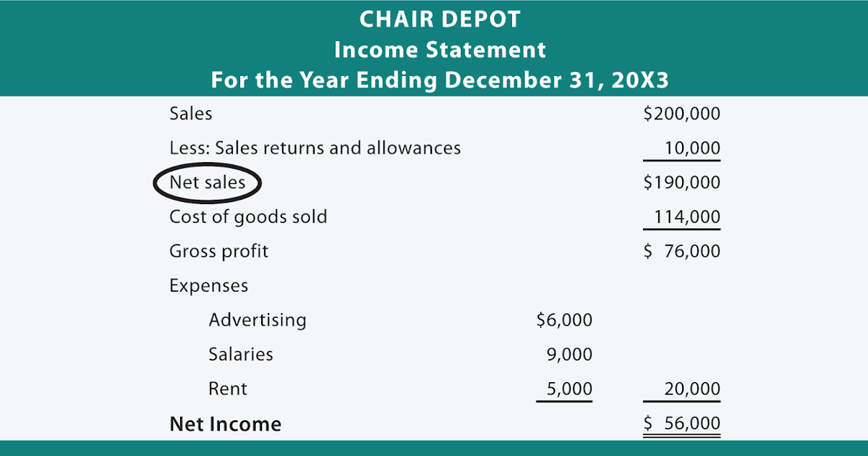868x456 pixels.
Task: Click the circled Net sales label
Action: tap(207, 183)
